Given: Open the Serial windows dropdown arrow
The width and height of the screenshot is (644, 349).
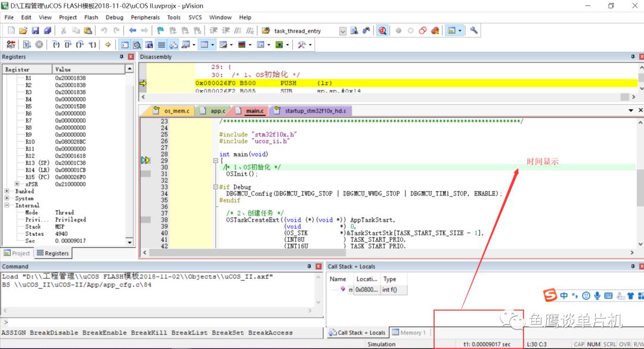Looking at the screenshot, I should 231,45.
